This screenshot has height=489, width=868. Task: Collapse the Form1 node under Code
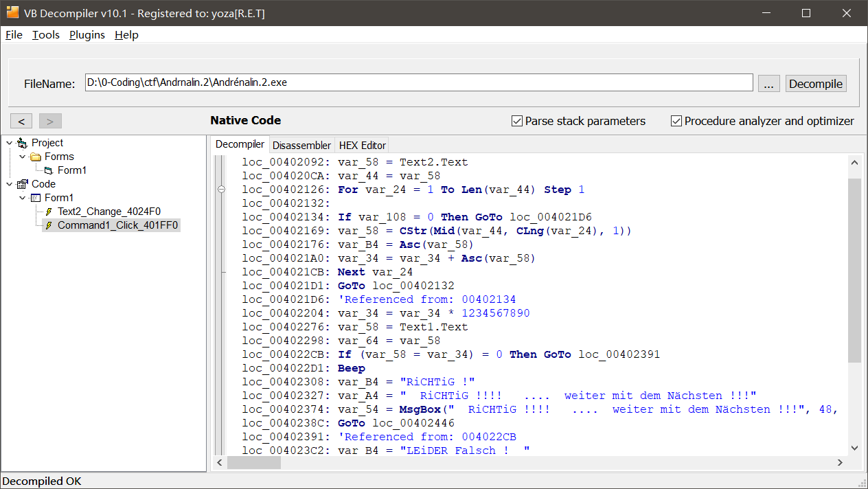[x=23, y=198]
